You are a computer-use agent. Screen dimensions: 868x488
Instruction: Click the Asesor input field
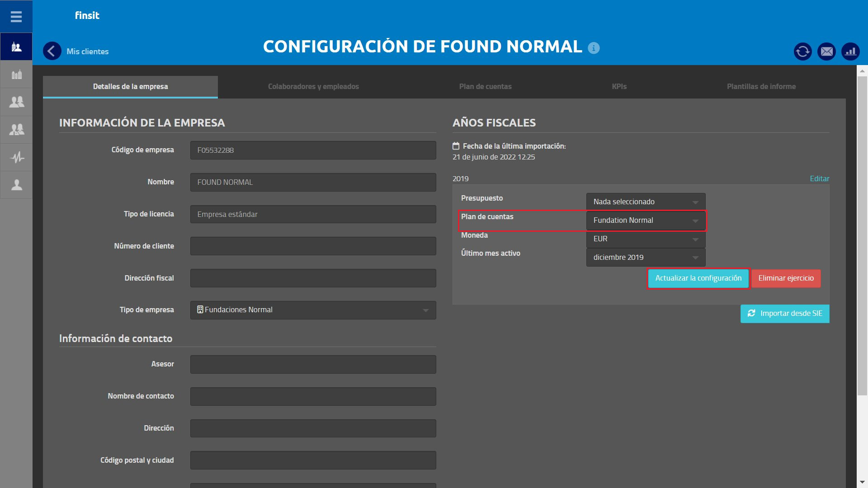[x=313, y=364]
